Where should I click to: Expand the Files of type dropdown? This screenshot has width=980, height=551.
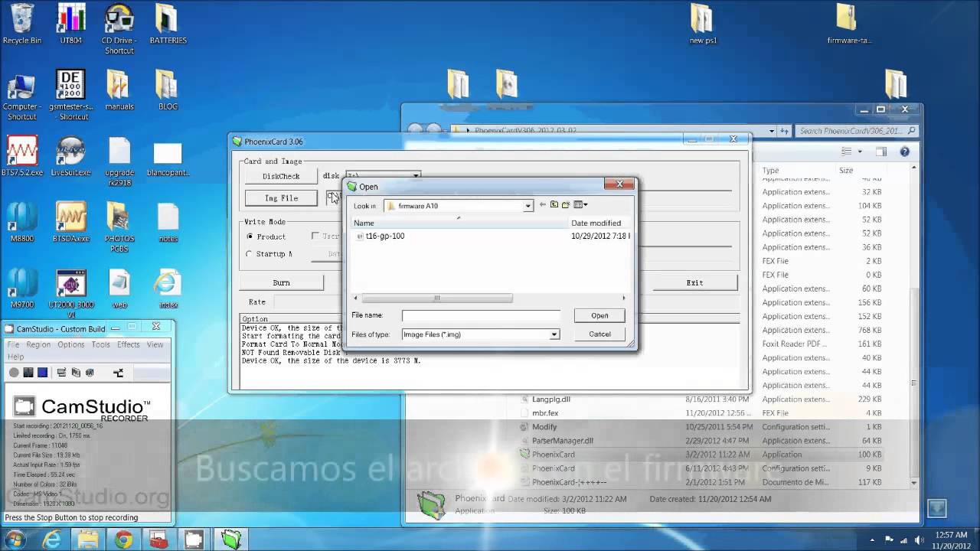pos(554,334)
